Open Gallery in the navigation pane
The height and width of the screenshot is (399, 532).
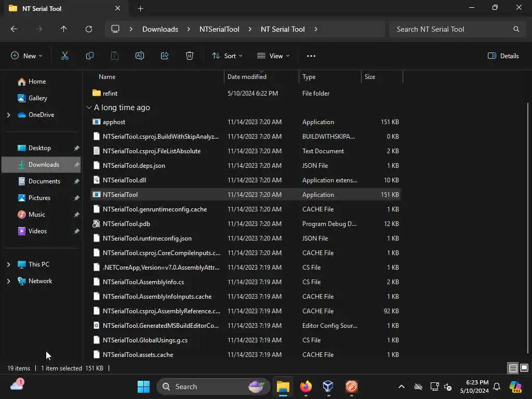[x=37, y=98]
